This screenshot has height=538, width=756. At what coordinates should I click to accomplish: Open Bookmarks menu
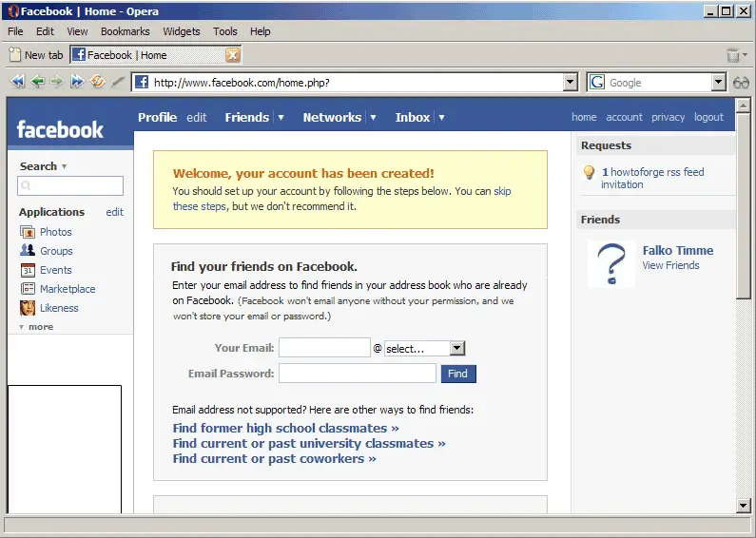pyautogui.click(x=126, y=31)
